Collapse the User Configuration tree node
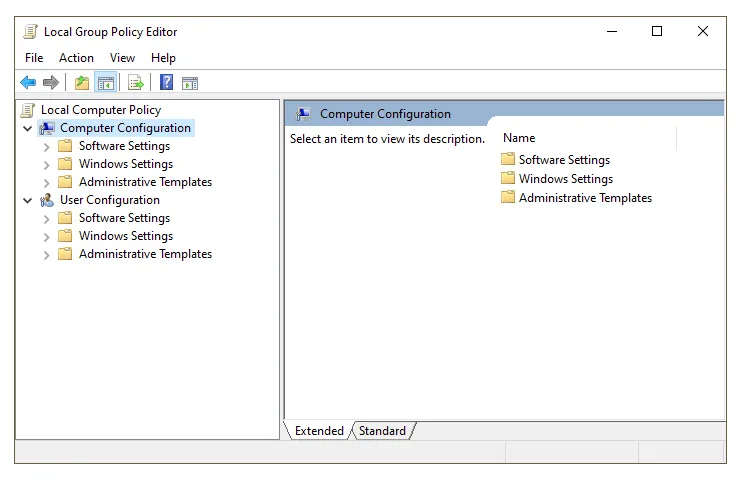Image resolution: width=745 pixels, height=483 pixels. tap(28, 200)
